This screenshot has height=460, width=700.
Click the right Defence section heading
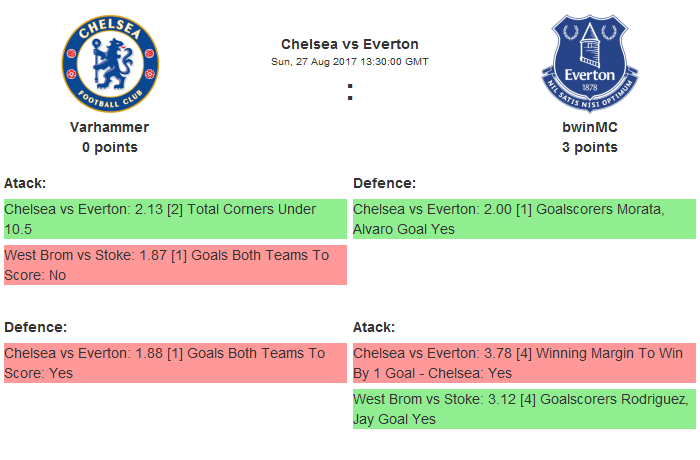point(384,183)
